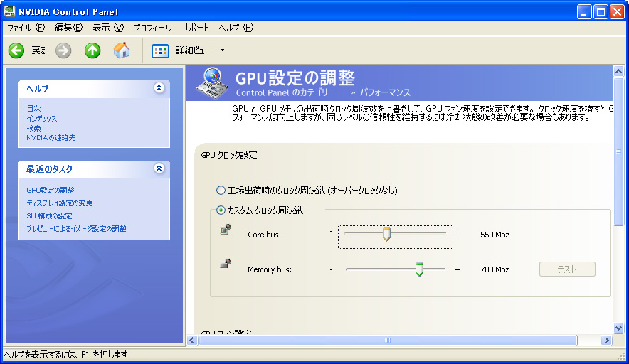Open the ヘルプ(H) menu

pyautogui.click(x=236, y=28)
